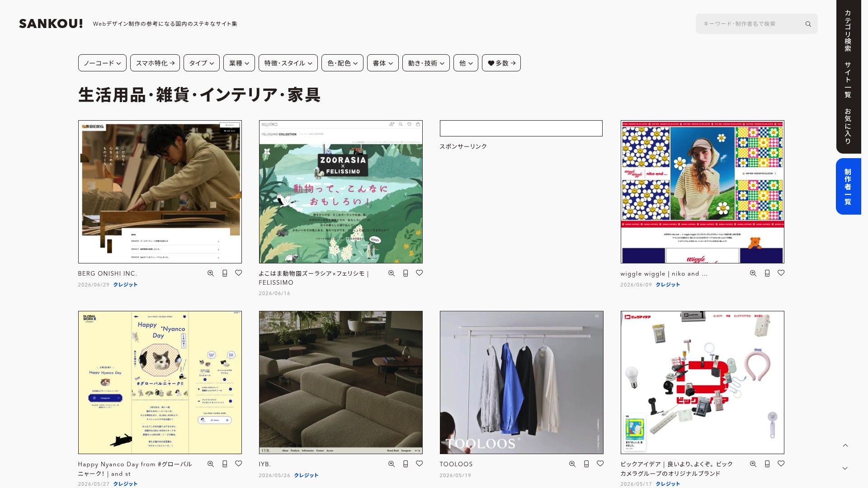
Task: Favorite the FELISSIMO Zoorasia site
Action: pos(420,273)
